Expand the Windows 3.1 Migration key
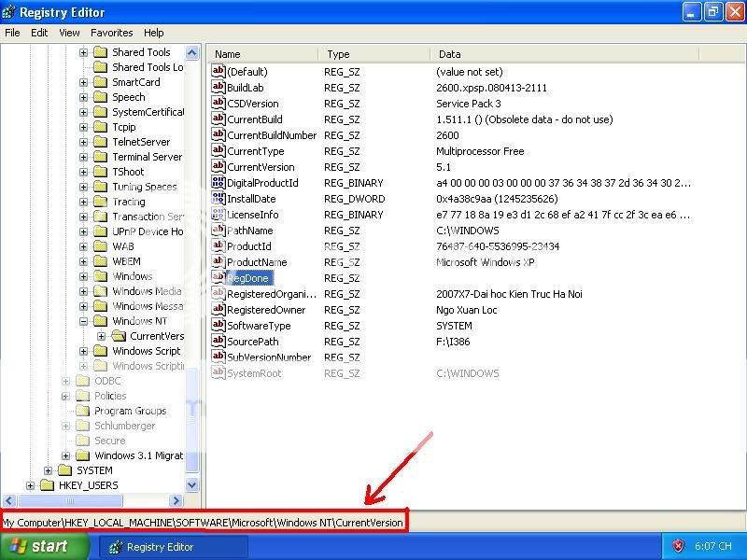This screenshot has width=747, height=560. coord(65,455)
